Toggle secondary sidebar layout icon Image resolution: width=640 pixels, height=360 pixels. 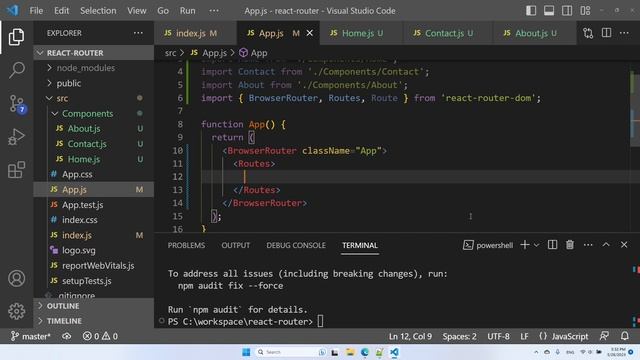(x=567, y=11)
